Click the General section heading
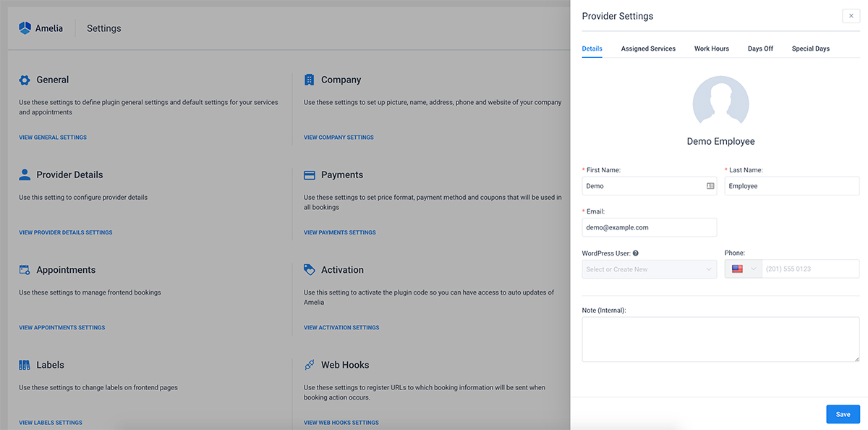This screenshot has height=430, width=868. [53, 80]
